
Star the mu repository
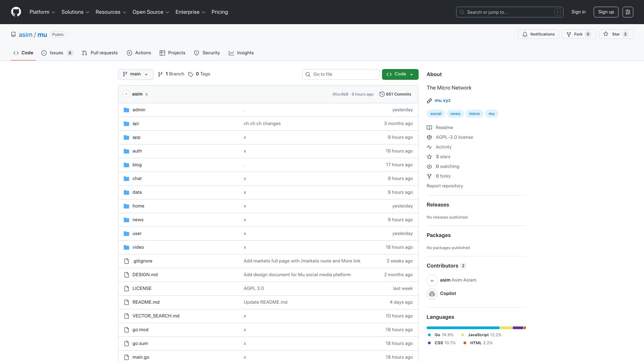[x=616, y=34]
